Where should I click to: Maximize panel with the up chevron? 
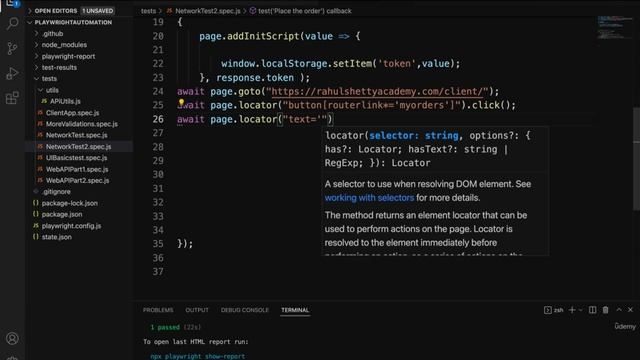619,310
